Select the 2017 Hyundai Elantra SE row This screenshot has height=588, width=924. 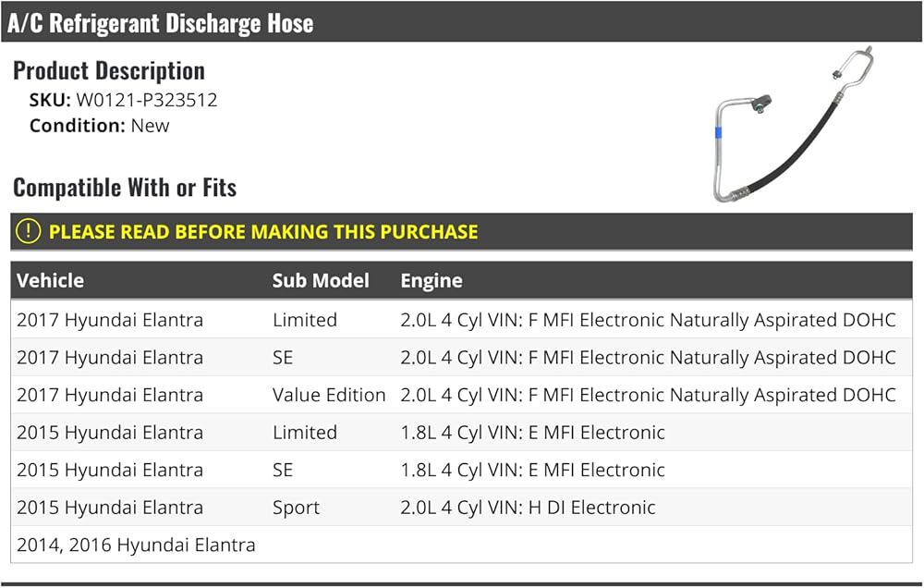coord(110,358)
